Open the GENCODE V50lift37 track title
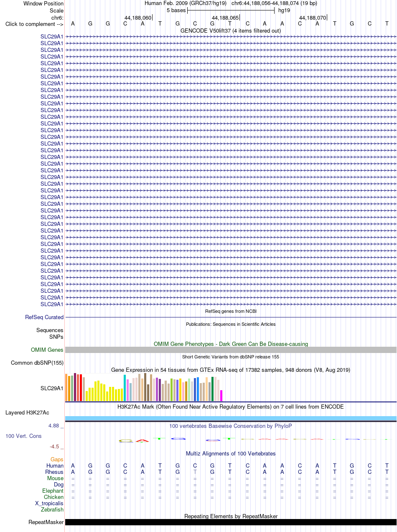Viewport: 397px width, 532px height. (x=231, y=31)
